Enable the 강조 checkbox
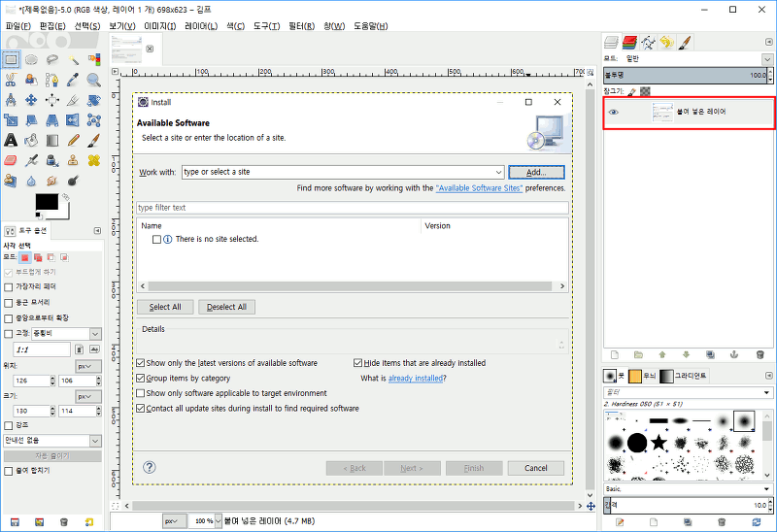Viewport: 777px width, 532px height. click(9, 425)
